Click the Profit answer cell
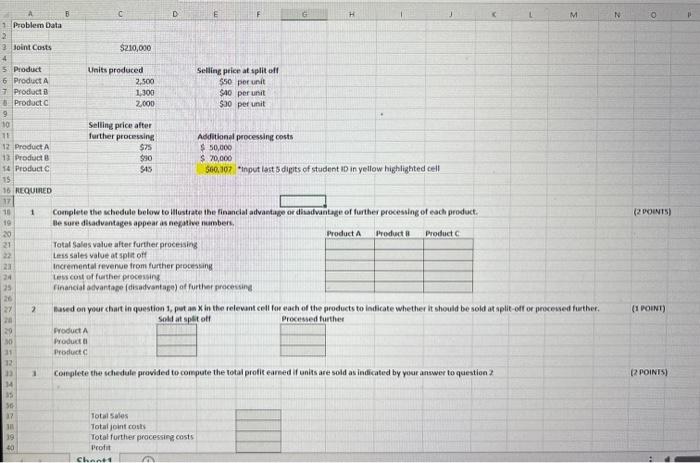Screen dimensions: 700x463 click(258, 447)
